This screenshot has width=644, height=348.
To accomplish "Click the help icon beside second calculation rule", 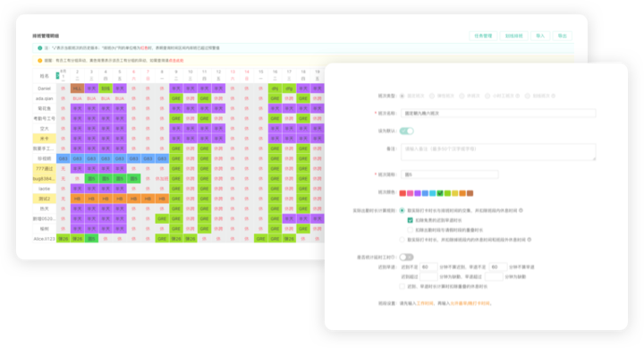I will coord(530,240).
